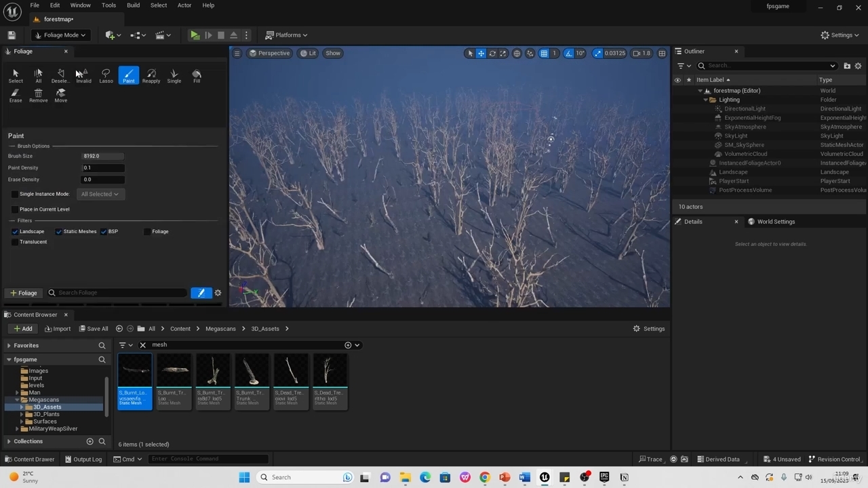Image resolution: width=868 pixels, height=488 pixels.
Task: Open Epic Games Launcher from taskbar
Action: point(604,477)
